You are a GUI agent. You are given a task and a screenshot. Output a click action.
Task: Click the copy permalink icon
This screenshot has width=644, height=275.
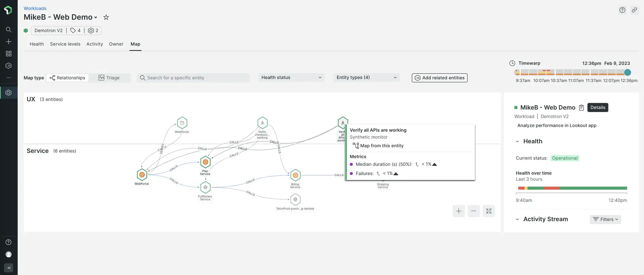pos(634,10)
